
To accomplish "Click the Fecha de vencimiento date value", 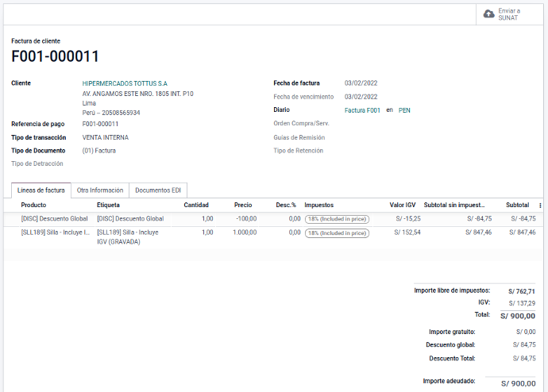I will coord(361,97).
